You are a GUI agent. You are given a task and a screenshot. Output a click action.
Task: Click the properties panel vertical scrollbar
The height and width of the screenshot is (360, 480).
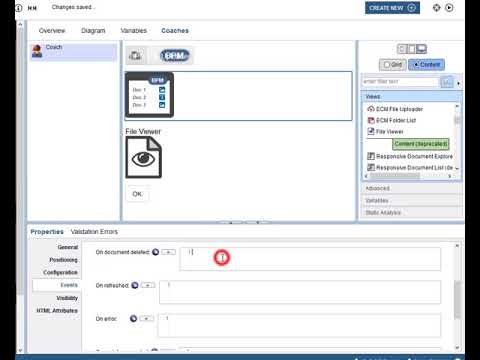[x=457, y=299]
